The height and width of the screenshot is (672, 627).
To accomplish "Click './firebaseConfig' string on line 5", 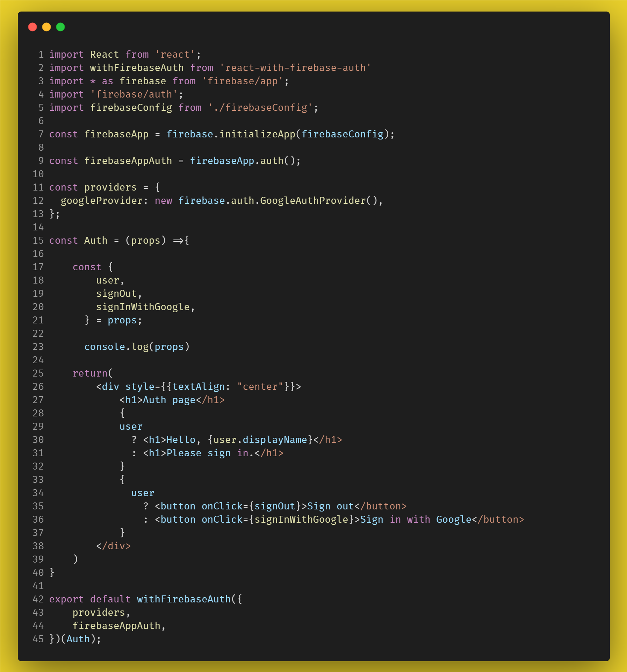I will [260, 108].
